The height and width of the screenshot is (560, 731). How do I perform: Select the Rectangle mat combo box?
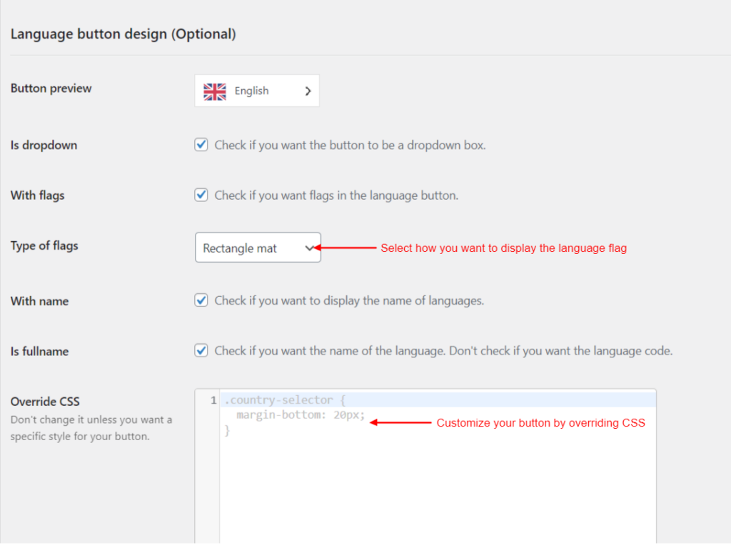(x=257, y=248)
